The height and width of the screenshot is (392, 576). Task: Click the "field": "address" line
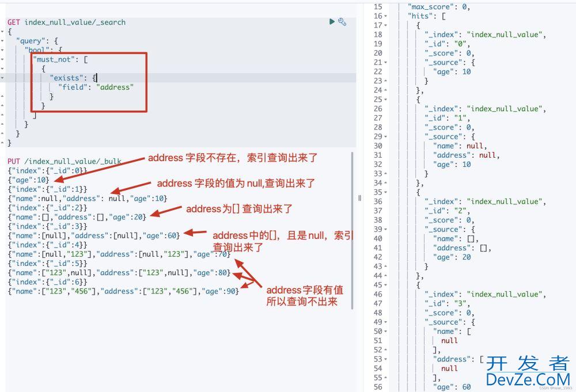96,87
